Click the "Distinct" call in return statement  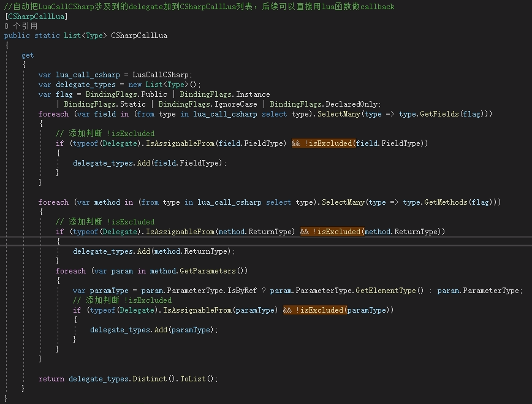tap(150, 379)
